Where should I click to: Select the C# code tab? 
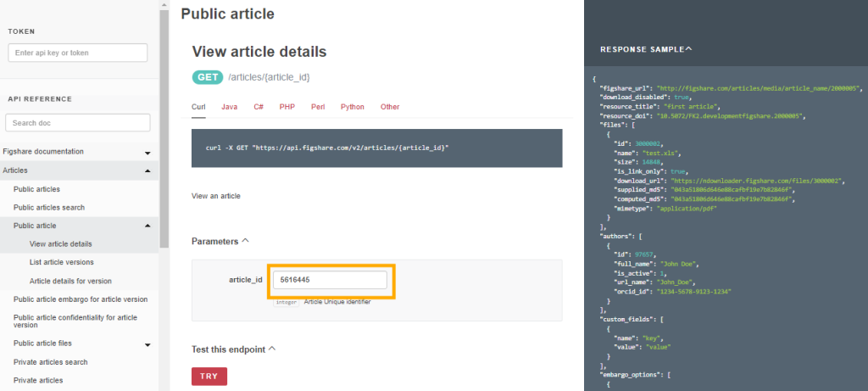tap(258, 107)
